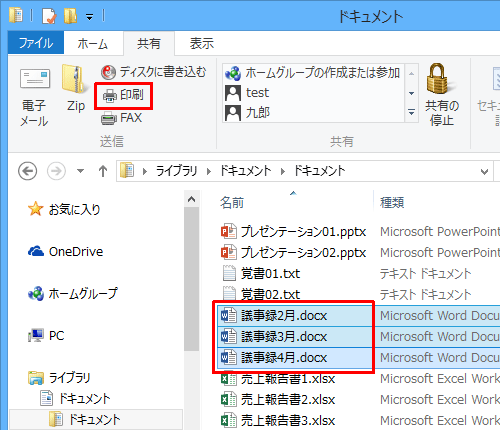Viewport: 500px width, 430px height.
Task: Click the back navigation arrow
Action: pos(27,171)
